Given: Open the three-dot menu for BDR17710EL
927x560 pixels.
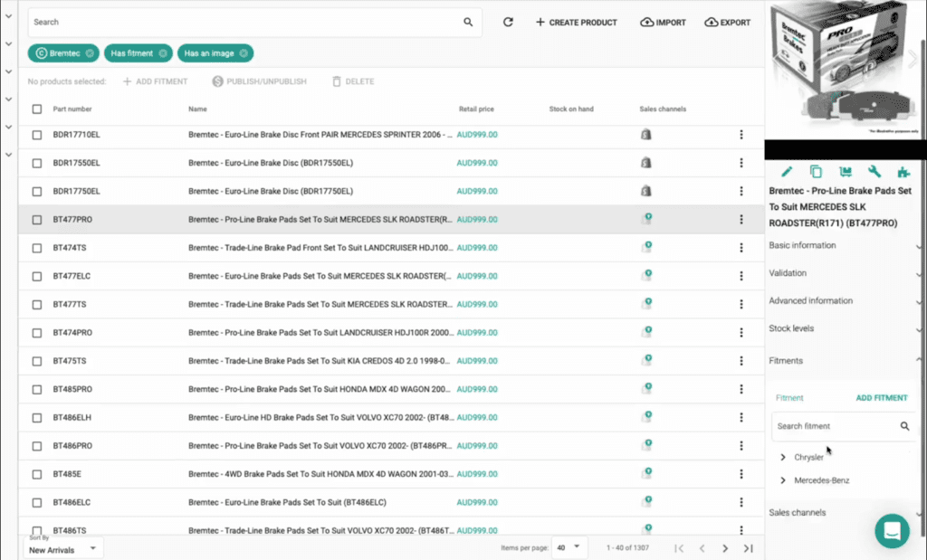Looking at the screenshot, I should 741,135.
